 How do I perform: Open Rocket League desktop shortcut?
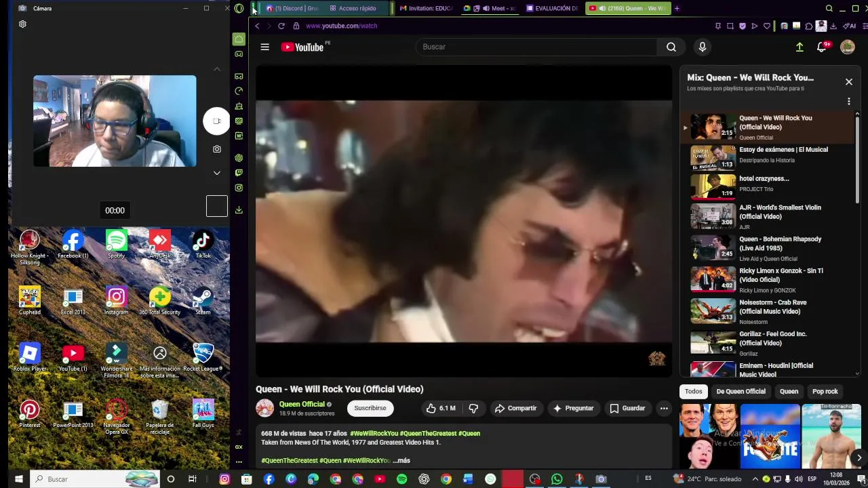point(203,358)
